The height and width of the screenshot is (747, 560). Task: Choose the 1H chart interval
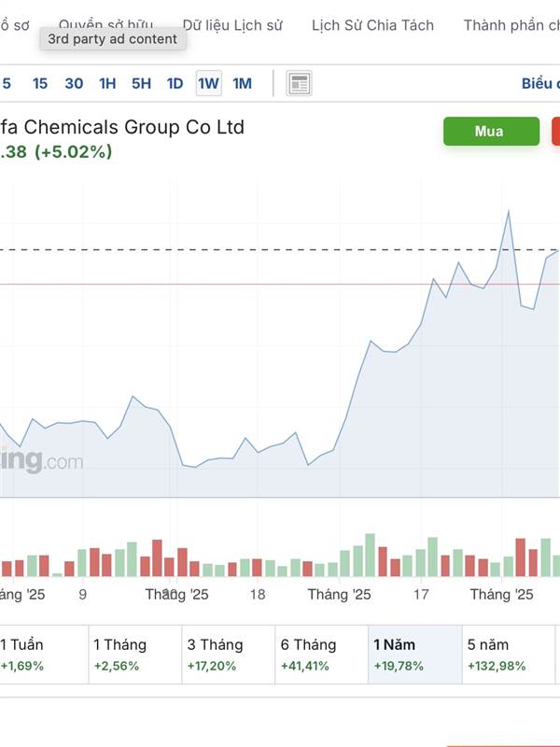coord(107,84)
